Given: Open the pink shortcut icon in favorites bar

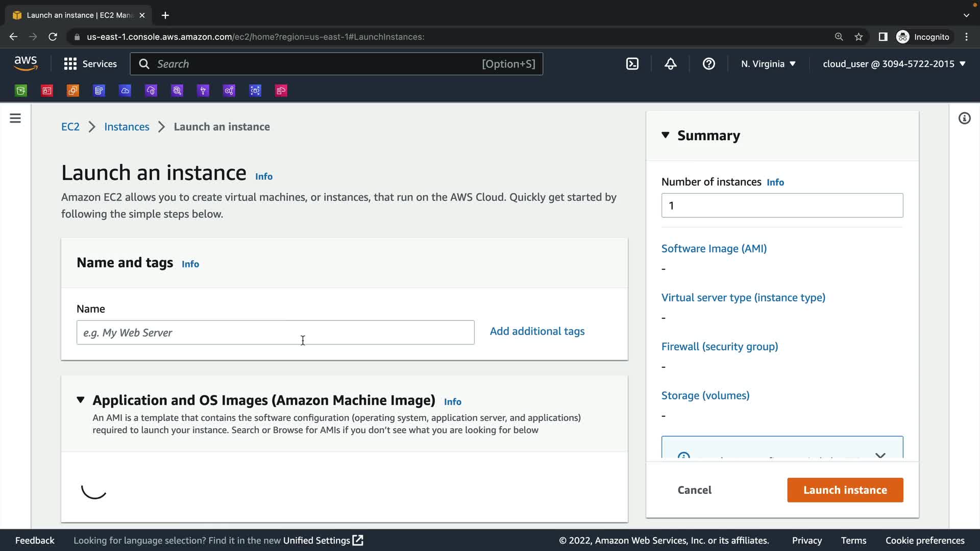Looking at the screenshot, I should tap(281, 91).
